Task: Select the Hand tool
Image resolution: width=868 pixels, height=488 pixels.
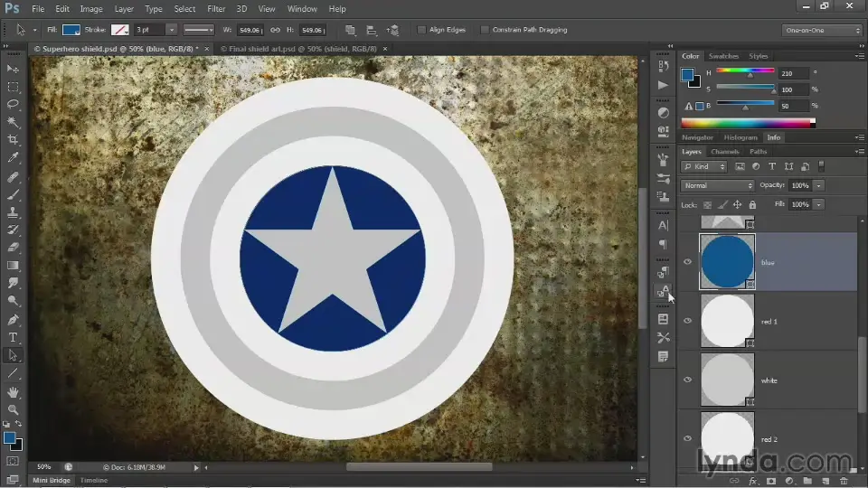Action: [x=14, y=392]
